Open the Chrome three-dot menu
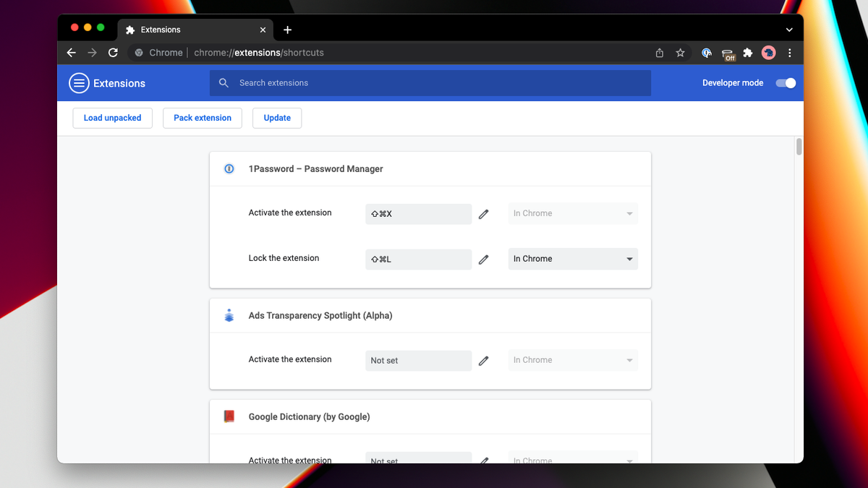Screen dimensions: 868x488 [x=790, y=52]
